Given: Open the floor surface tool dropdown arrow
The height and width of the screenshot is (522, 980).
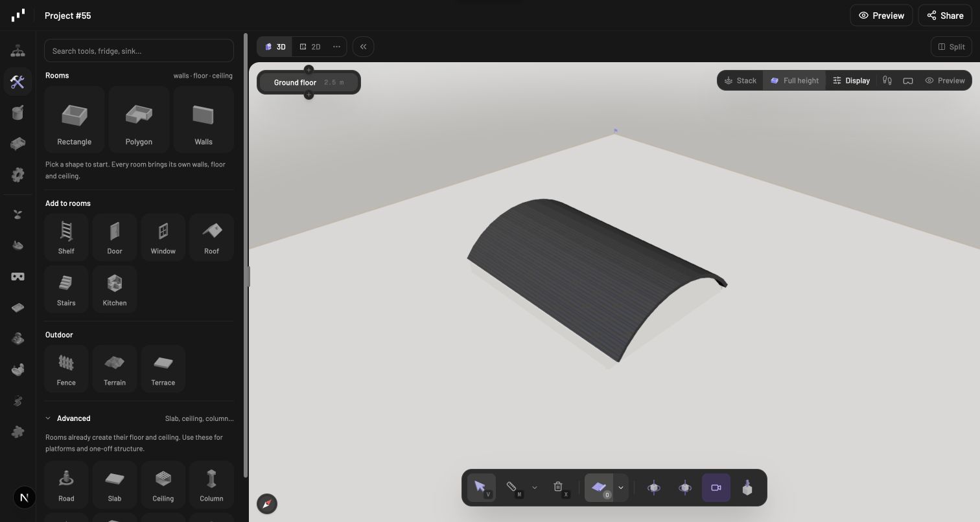Looking at the screenshot, I should click(621, 488).
